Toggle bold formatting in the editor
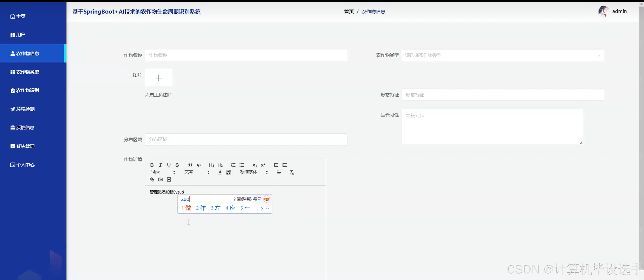Viewport: 644px width, 280px height. coord(152,165)
